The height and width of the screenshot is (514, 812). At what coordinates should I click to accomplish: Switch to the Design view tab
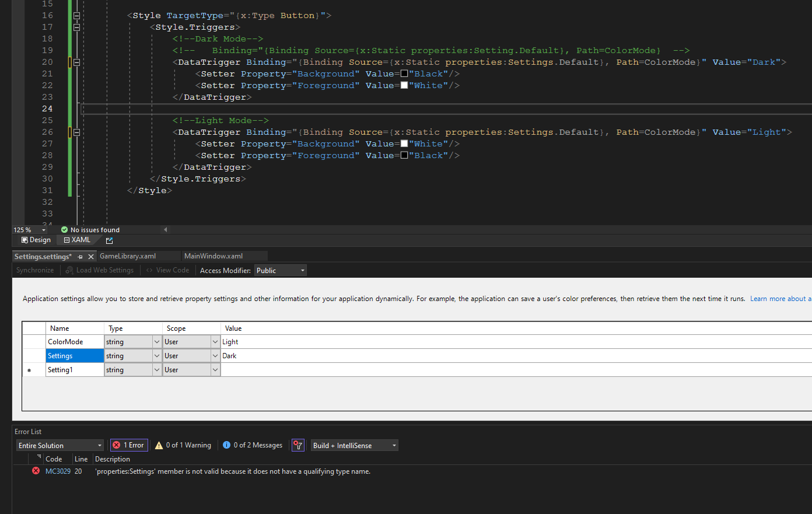pos(36,240)
